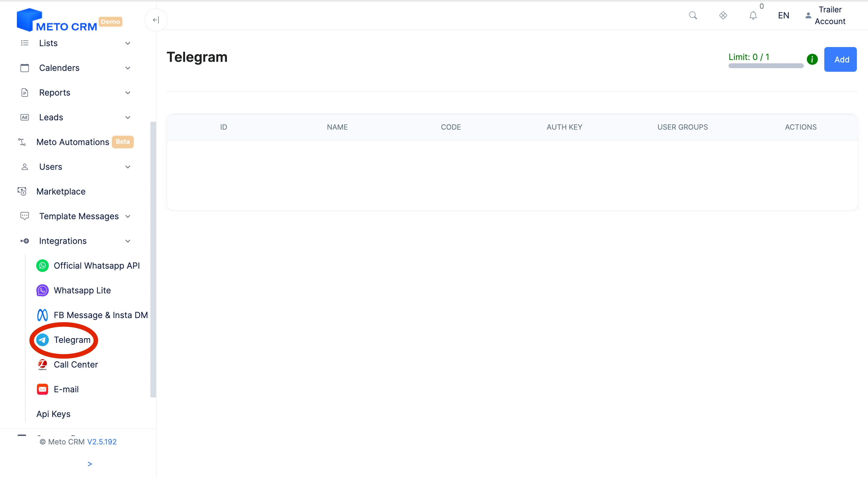Image resolution: width=868 pixels, height=477 pixels.
Task: Add a new Telegram integration
Action: click(x=840, y=59)
